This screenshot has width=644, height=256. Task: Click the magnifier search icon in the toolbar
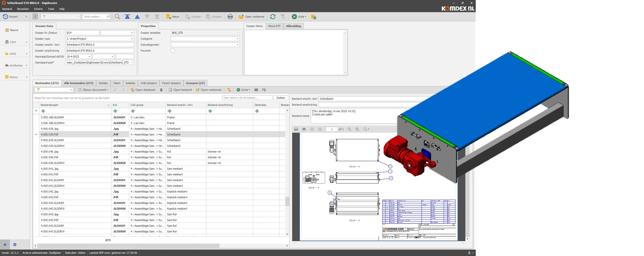point(117,16)
